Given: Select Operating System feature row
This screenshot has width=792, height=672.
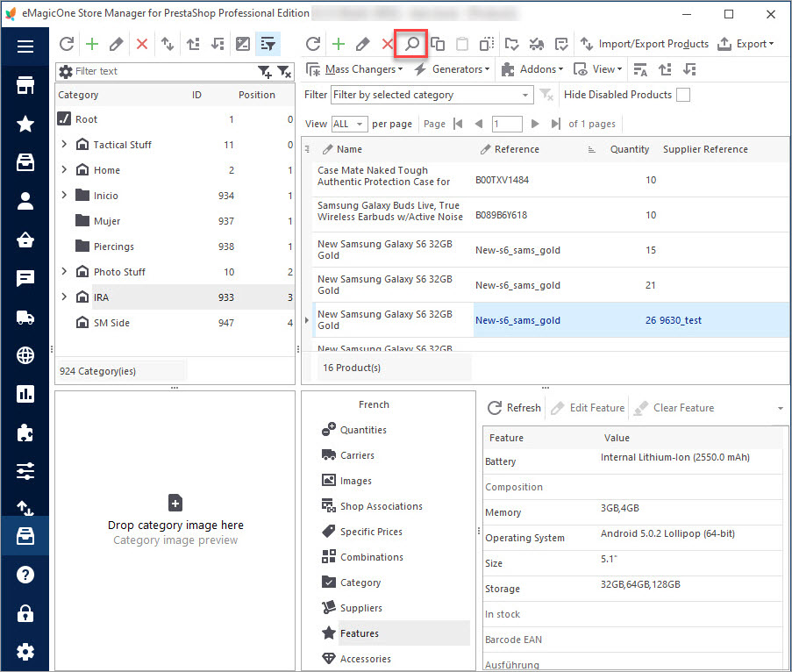Looking at the screenshot, I should click(633, 538).
